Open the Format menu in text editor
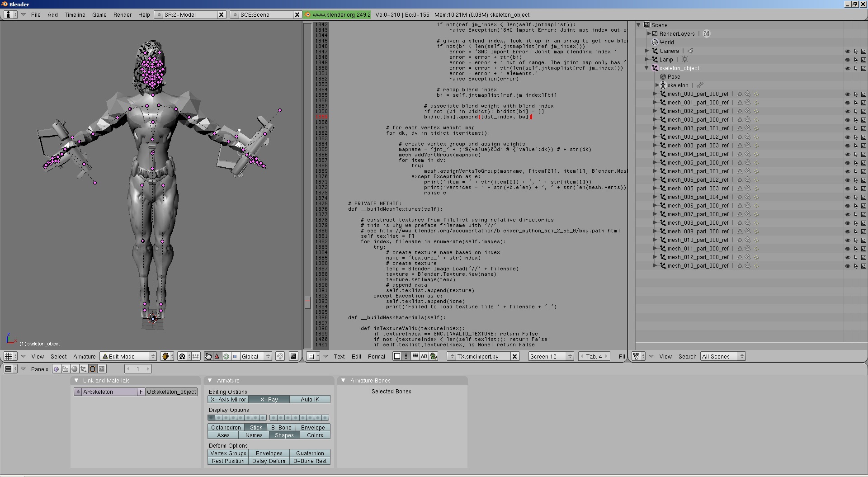This screenshot has width=868, height=477. (x=377, y=356)
